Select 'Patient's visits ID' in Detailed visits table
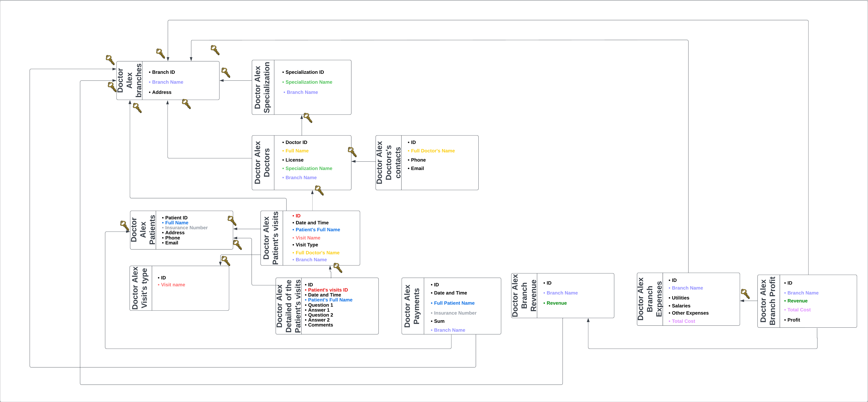This screenshot has height=402, width=868. tap(328, 290)
